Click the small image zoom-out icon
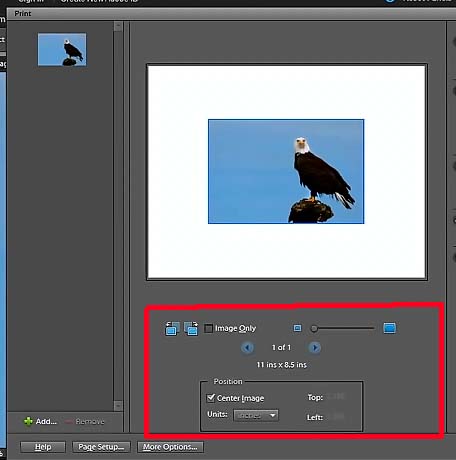Viewport: 456px width, 460px height. pyautogui.click(x=297, y=328)
